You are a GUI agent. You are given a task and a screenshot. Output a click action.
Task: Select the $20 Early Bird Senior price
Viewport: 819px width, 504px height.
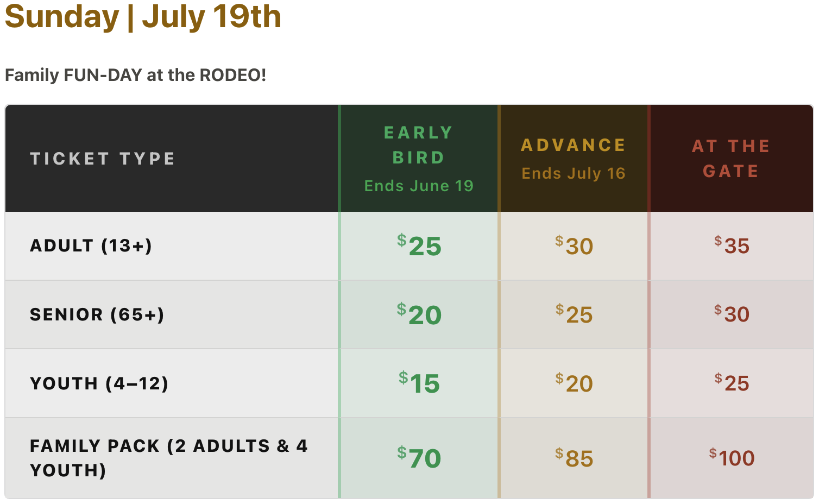419,314
